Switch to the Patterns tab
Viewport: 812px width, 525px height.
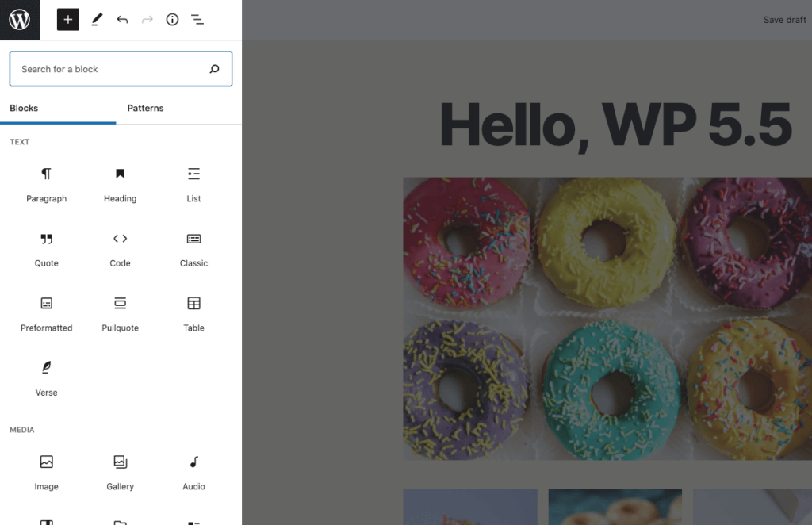tap(145, 108)
